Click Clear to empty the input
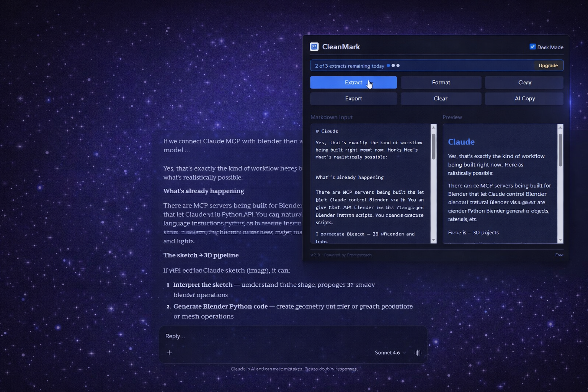 tap(441, 98)
